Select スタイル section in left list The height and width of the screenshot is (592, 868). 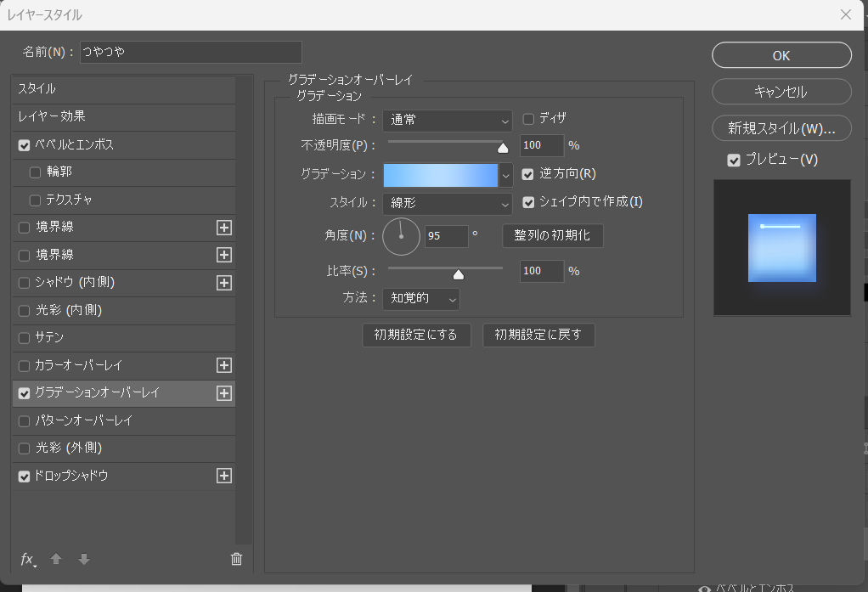[124, 89]
